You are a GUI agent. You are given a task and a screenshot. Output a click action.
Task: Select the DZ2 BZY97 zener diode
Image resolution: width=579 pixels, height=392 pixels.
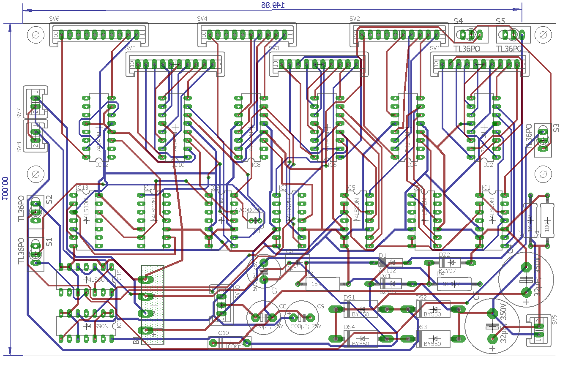coord(450,263)
